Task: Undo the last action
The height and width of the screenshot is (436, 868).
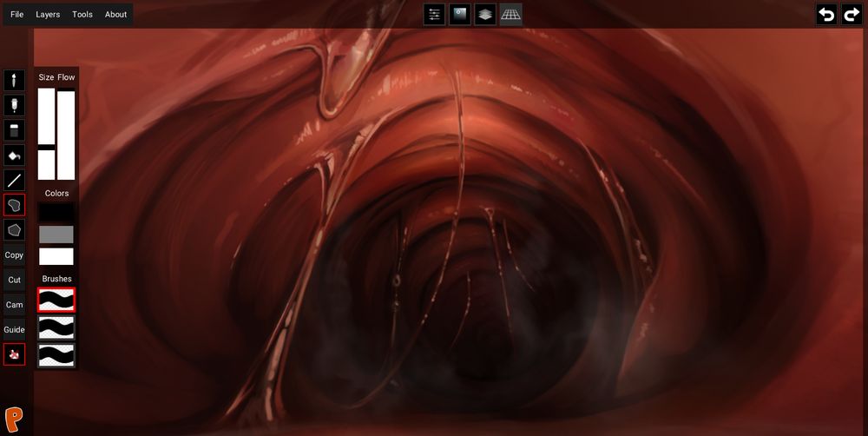Action: click(826, 15)
